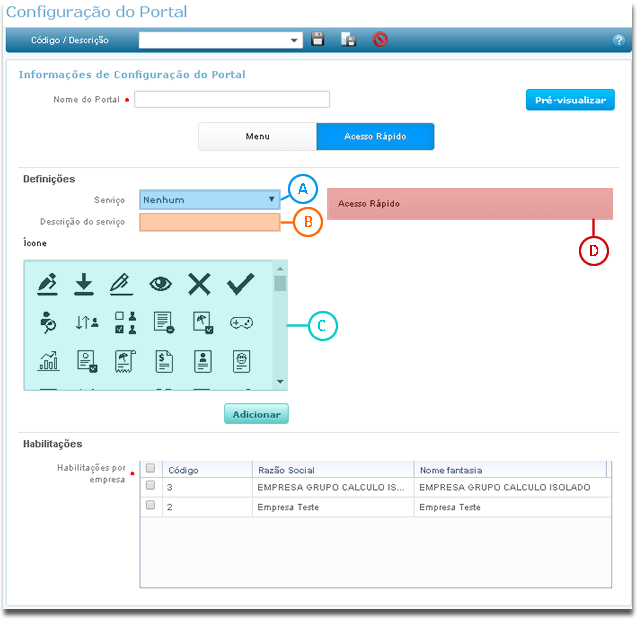Image resolution: width=637 pixels, height=619 pixels.
Task: Check the box for EMPRESA GRUPO CALCULO ISOLADO
Action: 151,486
